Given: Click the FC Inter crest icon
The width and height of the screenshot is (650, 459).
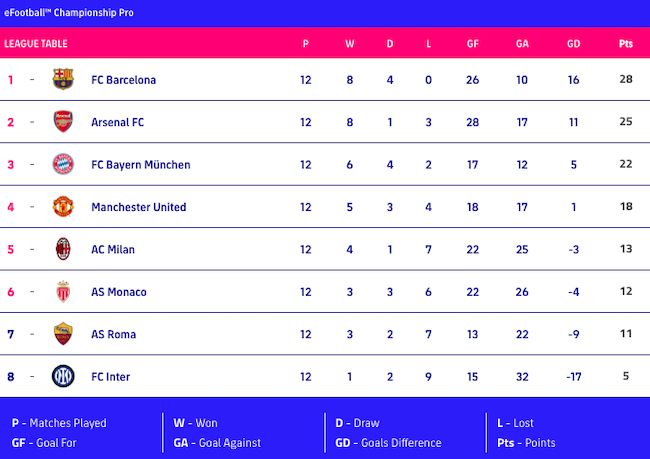Looking at the screenshot, I should click(x=64, y=377).
